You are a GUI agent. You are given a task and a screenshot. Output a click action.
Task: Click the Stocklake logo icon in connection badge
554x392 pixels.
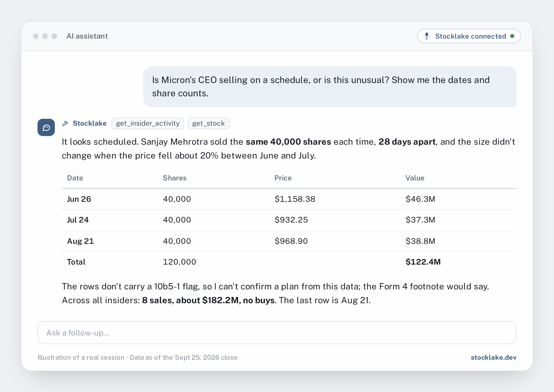click(x=427, y=36)
